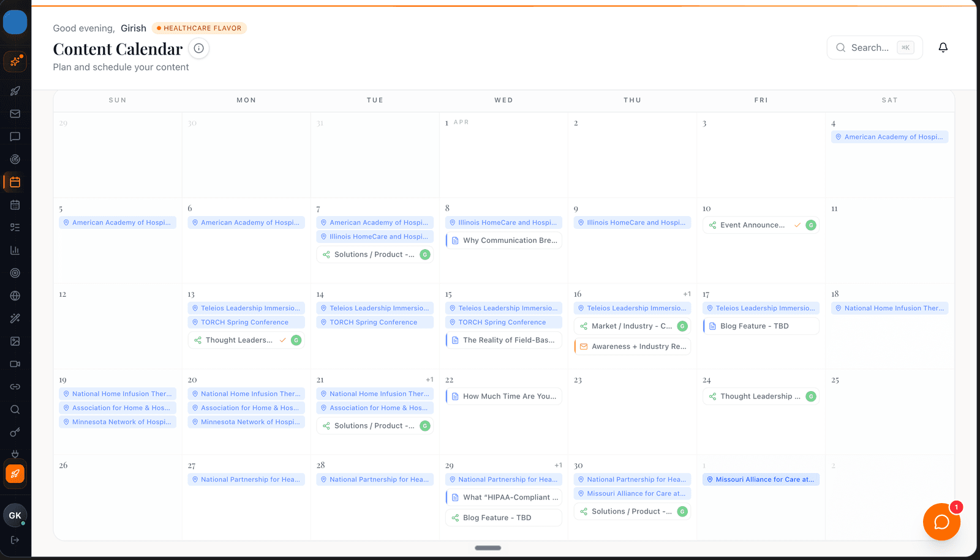
Task: Open the key icon in the sidebar
Action: (x=15, y=432)
